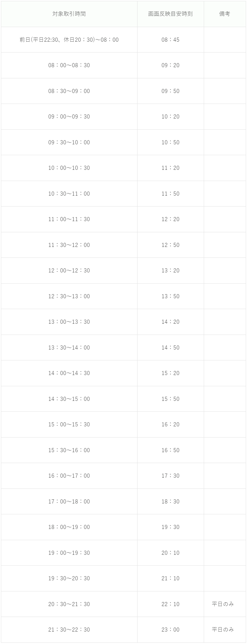Select the 前日(平日22:30、休日20:30)〜08:00 cell

[69, 40]
